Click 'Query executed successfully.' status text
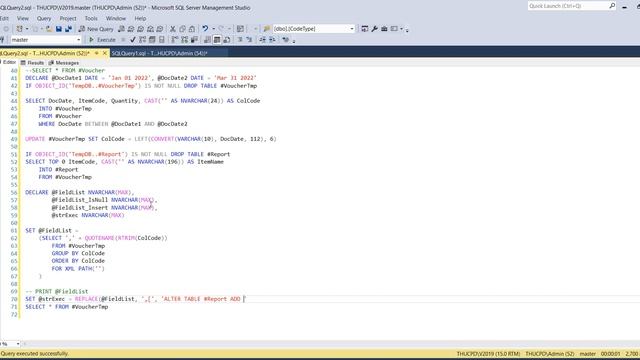 point(34,353)
